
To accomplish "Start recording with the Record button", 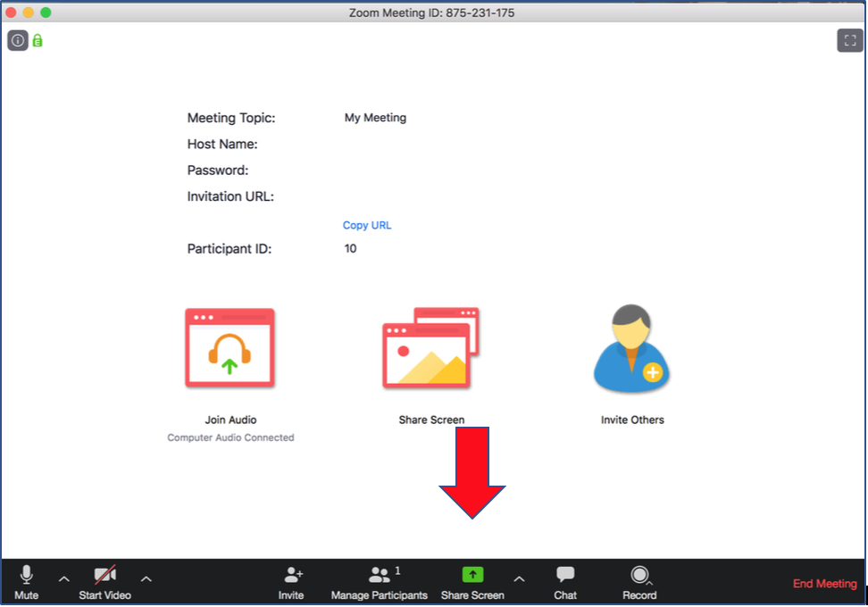I will (x=639, y=583).
